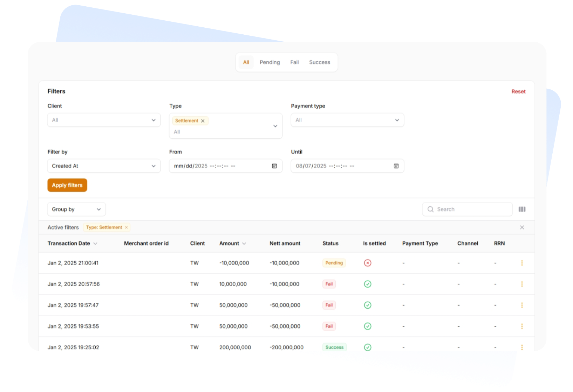Remove the Settlement tag in Type field
This screenshot has height=392, width=573.
[x=203, y=121]
